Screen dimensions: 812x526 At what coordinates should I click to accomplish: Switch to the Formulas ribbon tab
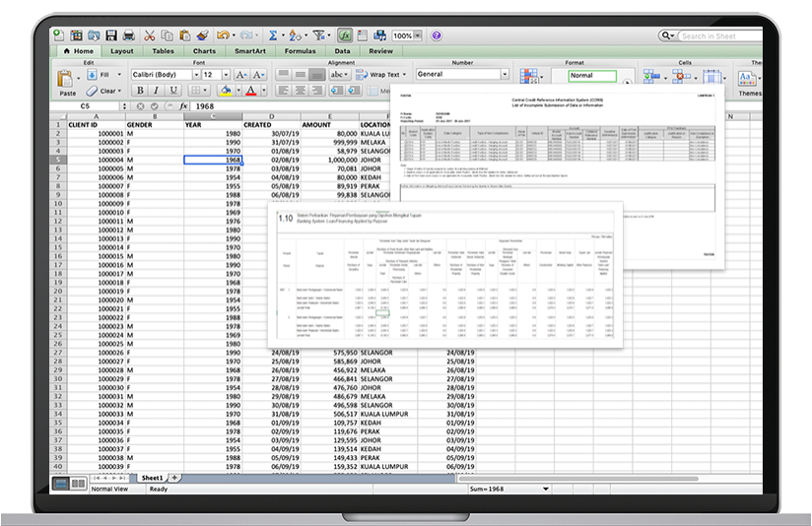(300, 50)
